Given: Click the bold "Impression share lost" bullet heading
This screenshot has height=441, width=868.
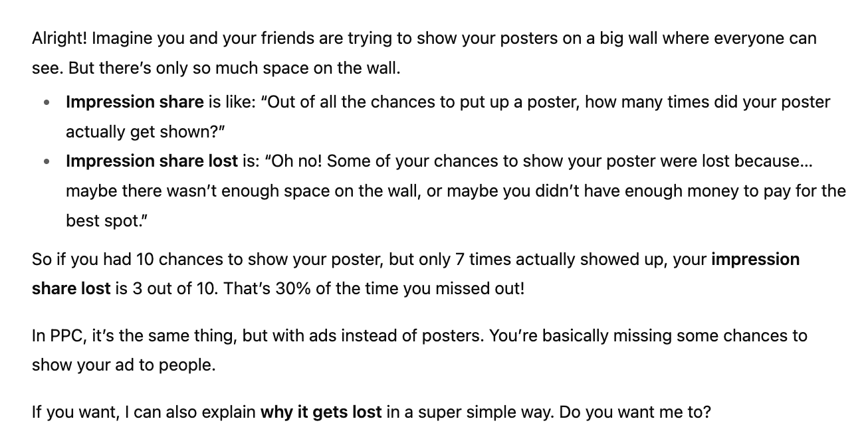Looking at the screenshot, I should tap(152, 161).
